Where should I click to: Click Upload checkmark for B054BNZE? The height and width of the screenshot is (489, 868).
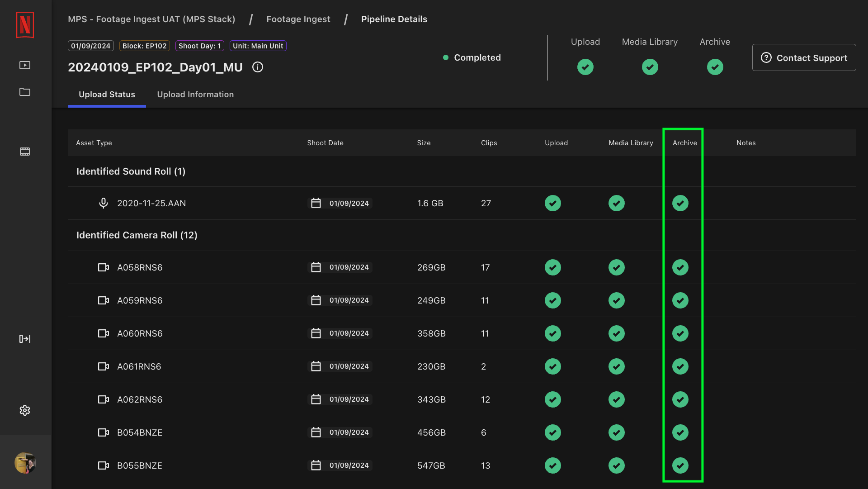tap(553, 432)
